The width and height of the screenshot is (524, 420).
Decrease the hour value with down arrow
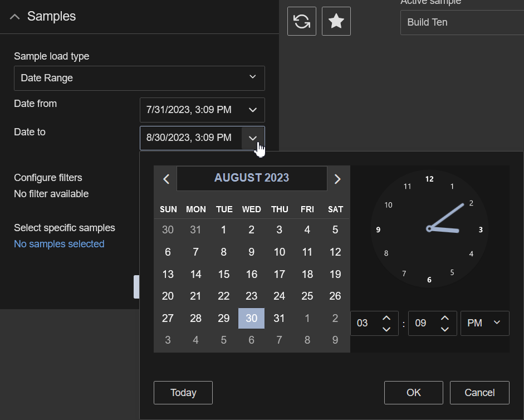point(386,329)
